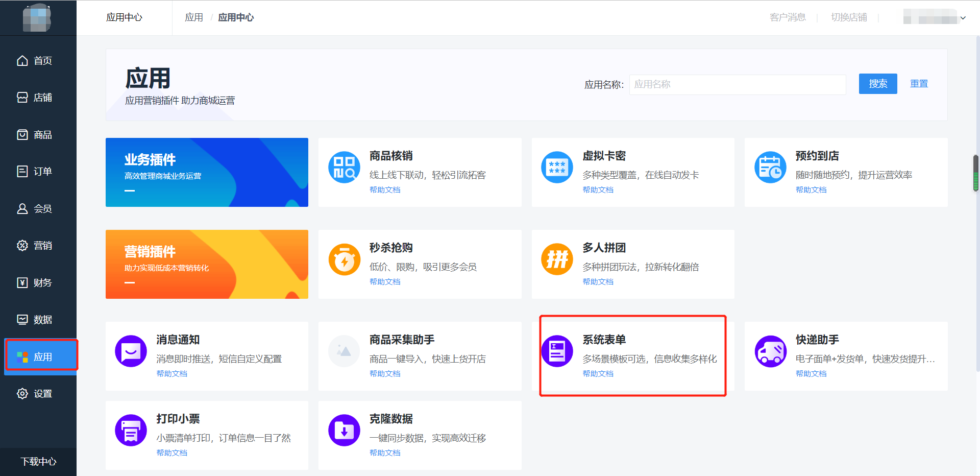Viewport: 980px width, 476px height.
Task: Open the 预约到店 calendar icon
Action: tap(770, 168)
